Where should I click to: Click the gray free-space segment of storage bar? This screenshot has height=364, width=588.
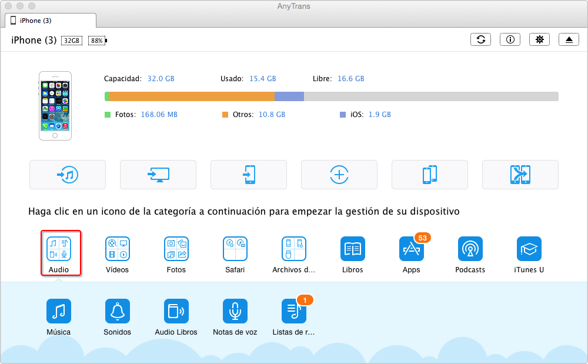431,96
